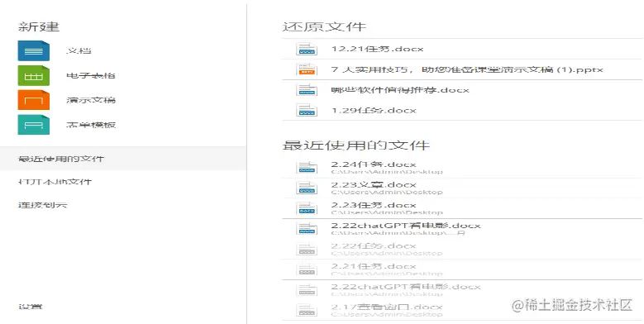Viewport: 644px width, 324px height.
Task: Click the 电子表格 label under 新建
Action: (91, 75)
